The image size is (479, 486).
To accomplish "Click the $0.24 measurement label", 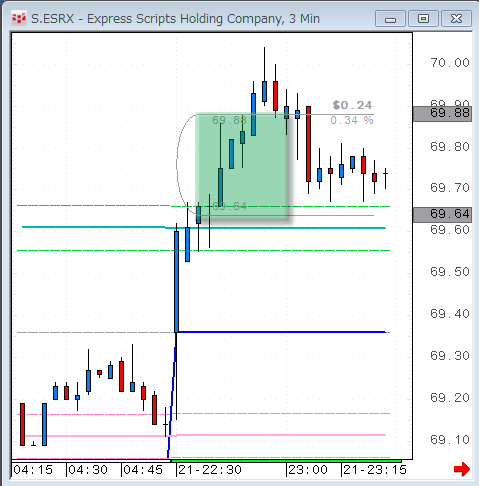I will (x=352, y=105).
